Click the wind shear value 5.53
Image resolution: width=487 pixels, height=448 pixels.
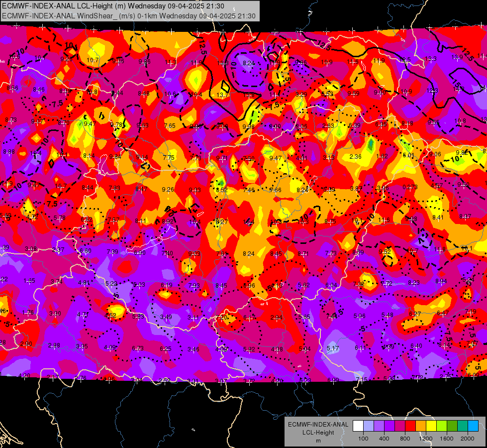327,94
